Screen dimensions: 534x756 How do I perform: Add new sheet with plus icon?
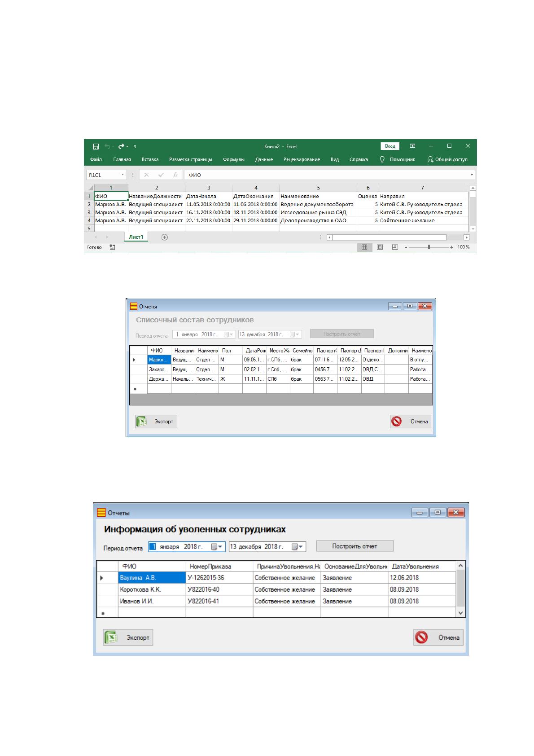tap(165, 237)
